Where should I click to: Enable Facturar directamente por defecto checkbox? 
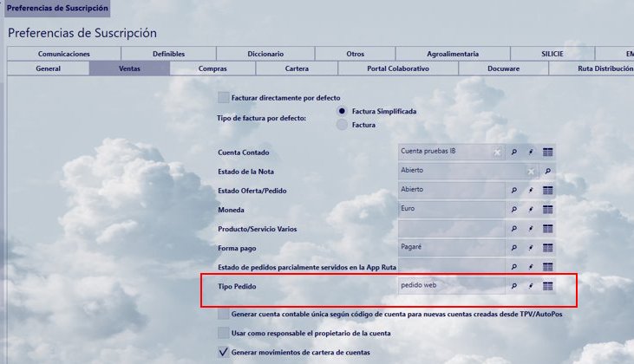(x=224, y=98)
